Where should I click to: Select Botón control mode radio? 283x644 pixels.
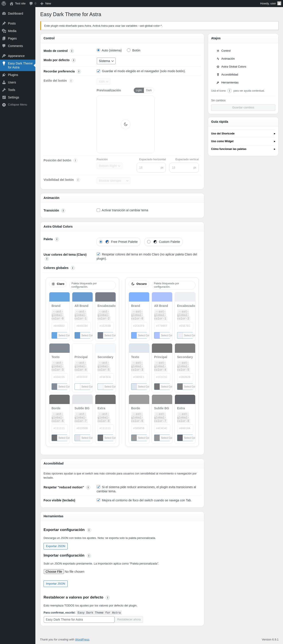point(129,50)
